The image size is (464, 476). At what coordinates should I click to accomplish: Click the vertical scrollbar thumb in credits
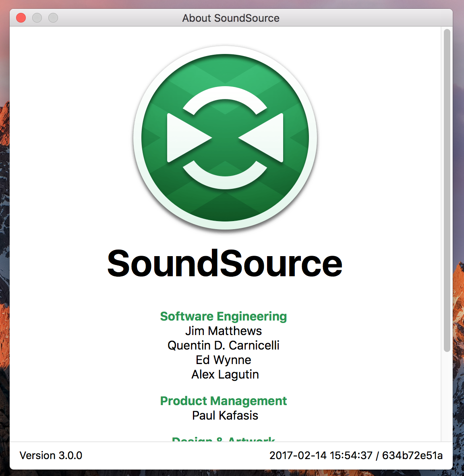pos(447,190)
